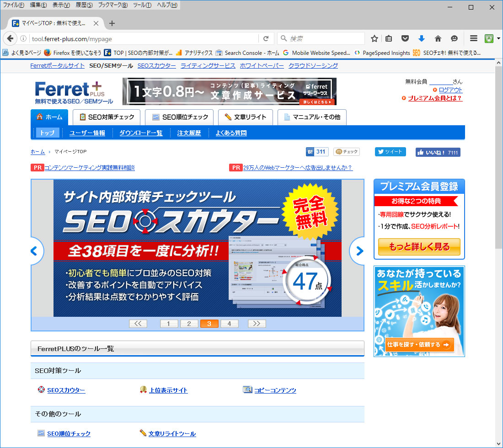503x448 pixels.
Task: Click the green extension icon in toolbar
Action: pyautogui.click(x=489, y=38)
